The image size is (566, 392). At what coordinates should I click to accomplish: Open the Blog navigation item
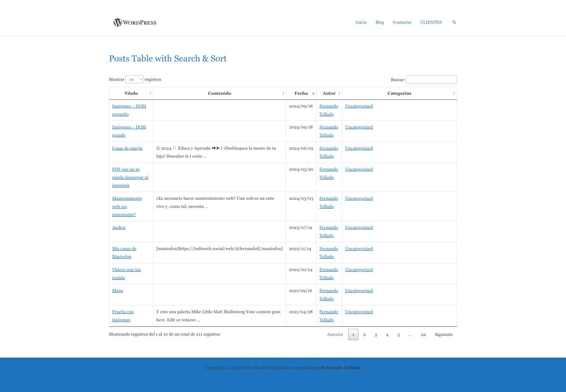pos(379,22)
